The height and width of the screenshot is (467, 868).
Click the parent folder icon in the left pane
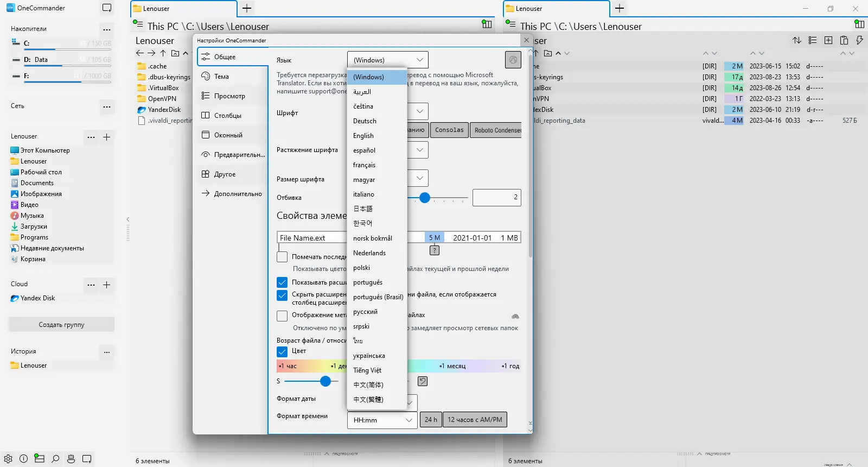175,53
